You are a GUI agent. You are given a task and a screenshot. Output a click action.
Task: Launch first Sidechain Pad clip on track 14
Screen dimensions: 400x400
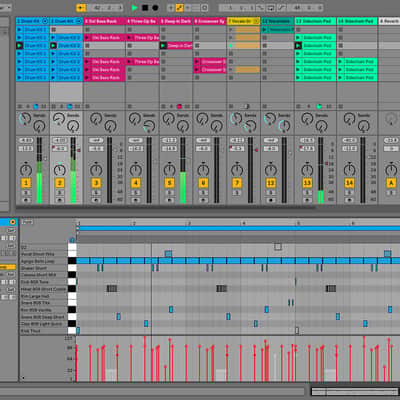(x=341, y=62)
